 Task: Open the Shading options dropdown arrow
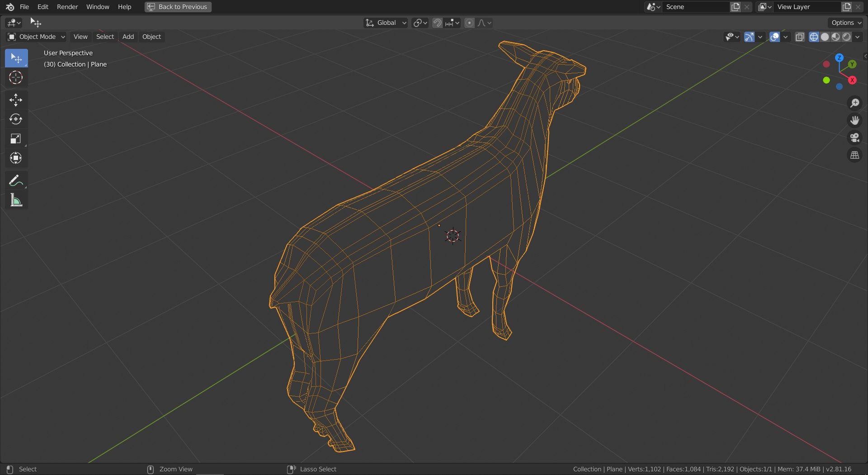point(857,37)
